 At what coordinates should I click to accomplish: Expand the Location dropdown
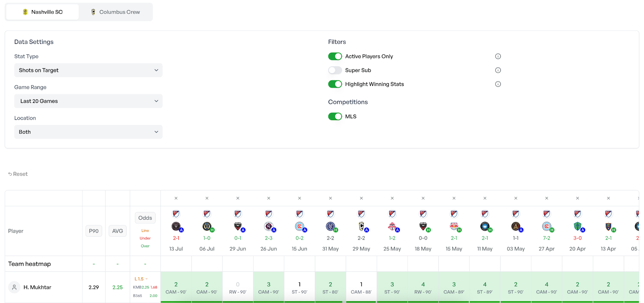click(x=89, y=132)
